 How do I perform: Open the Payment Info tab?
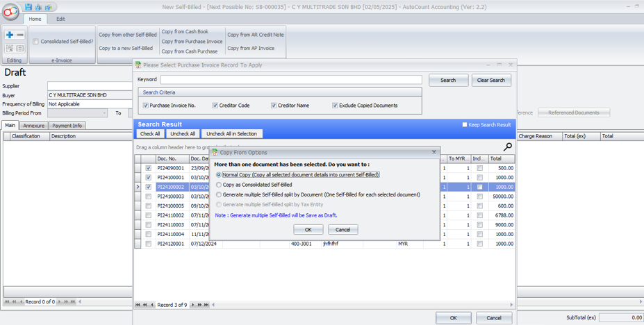67,126
